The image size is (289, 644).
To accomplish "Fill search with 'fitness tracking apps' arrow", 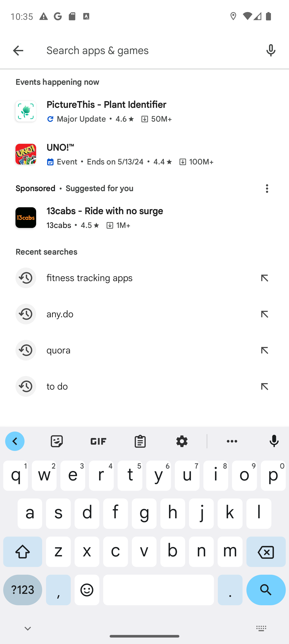I will point(264,278).
